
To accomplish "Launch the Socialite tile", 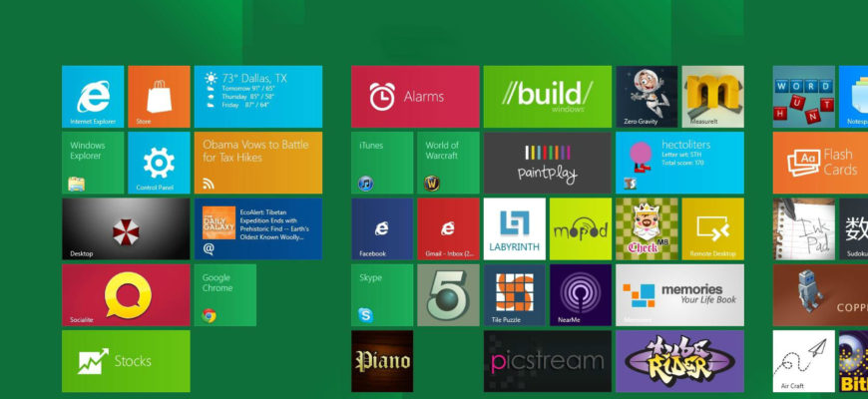I will [x=126, y=295].
